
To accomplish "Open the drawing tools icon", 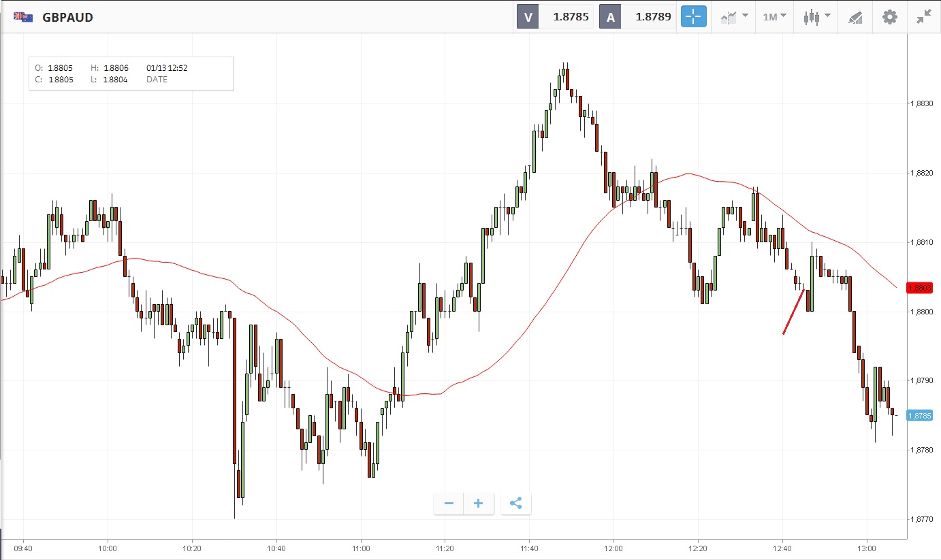I will [x=855, y=17].
